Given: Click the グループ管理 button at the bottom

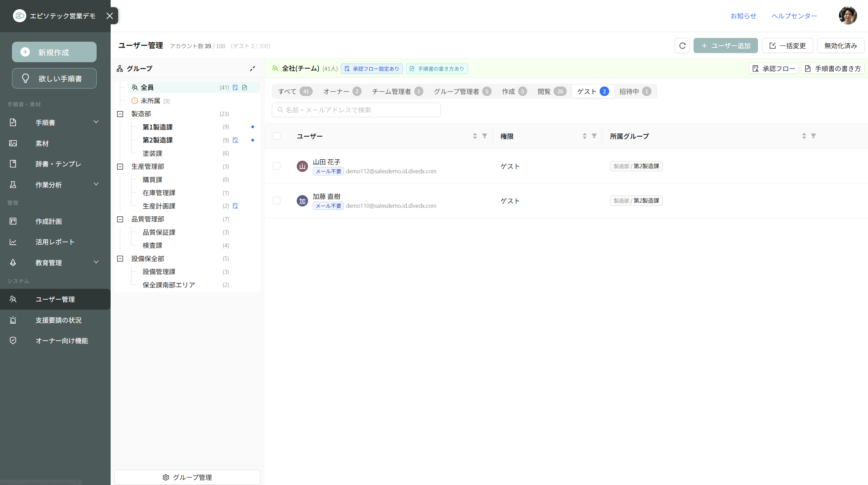Looking at the screenshot, I should 187,477.
